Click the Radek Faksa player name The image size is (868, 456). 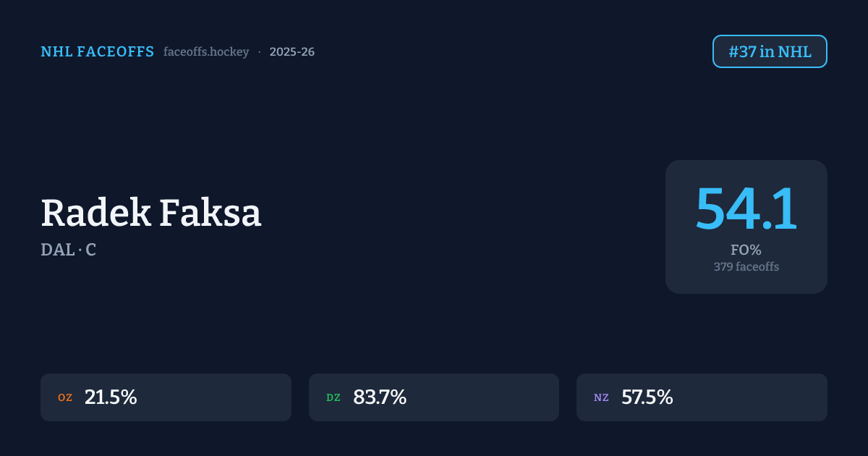click(150, 214)
